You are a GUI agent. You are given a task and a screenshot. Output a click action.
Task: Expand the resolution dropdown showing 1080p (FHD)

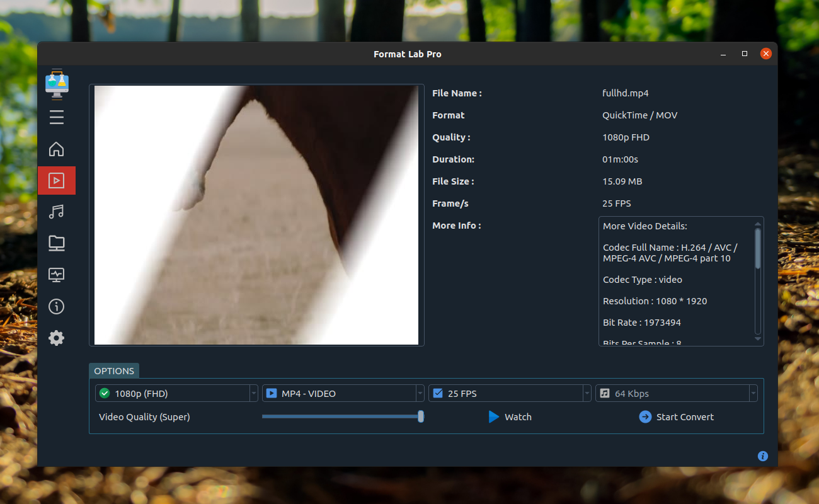[253, 392]
